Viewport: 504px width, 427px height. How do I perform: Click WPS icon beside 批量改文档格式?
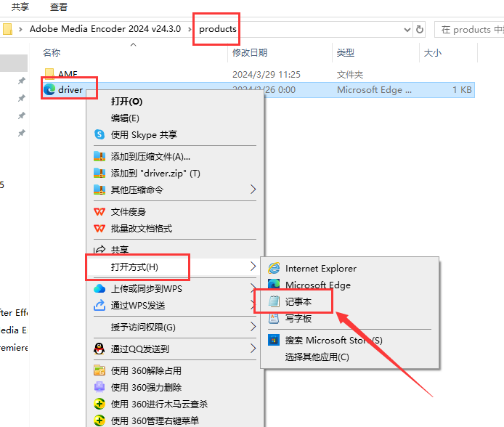[x=99, y=229]
